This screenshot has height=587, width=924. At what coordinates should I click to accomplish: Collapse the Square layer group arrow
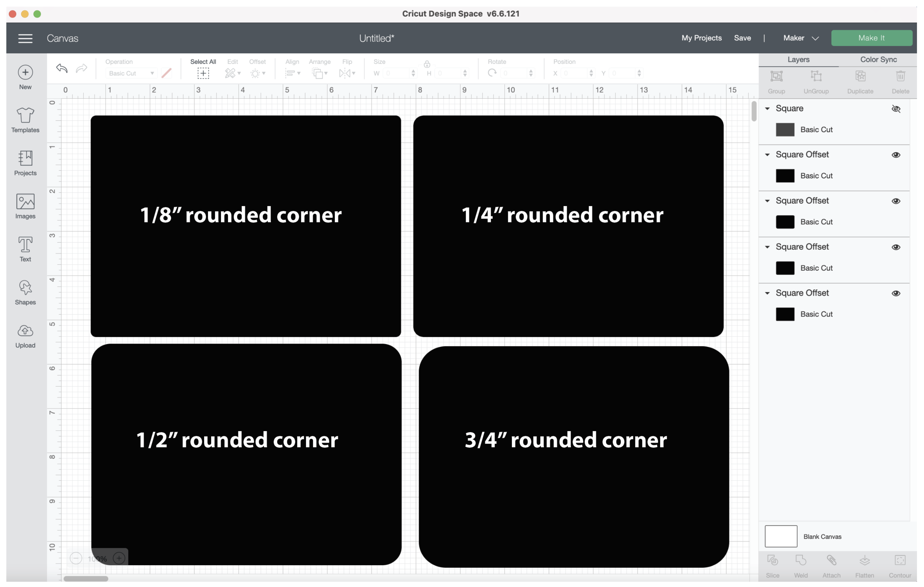pyautogui.click(x=767, y=109)
